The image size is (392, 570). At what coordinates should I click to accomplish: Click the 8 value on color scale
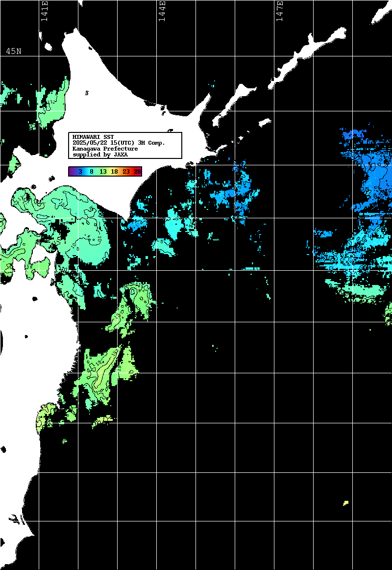(x=92, y=171)
